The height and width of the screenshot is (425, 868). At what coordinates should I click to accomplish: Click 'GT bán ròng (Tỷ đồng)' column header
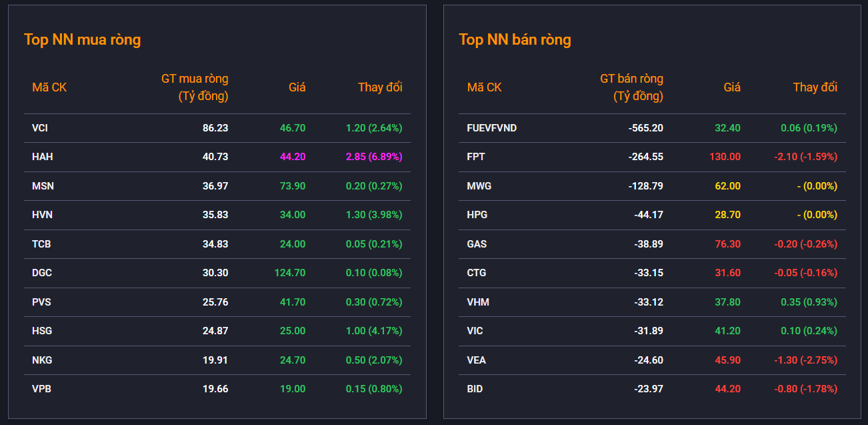pyautogui.click(x=631, y=87)
